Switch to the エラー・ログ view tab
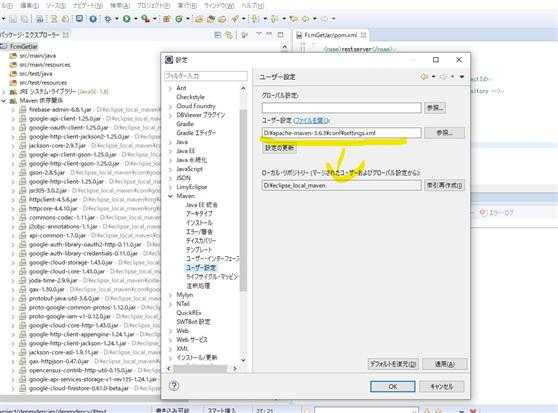Image resolution: width=558 pixels, height=413 pixels. [496, 213]
